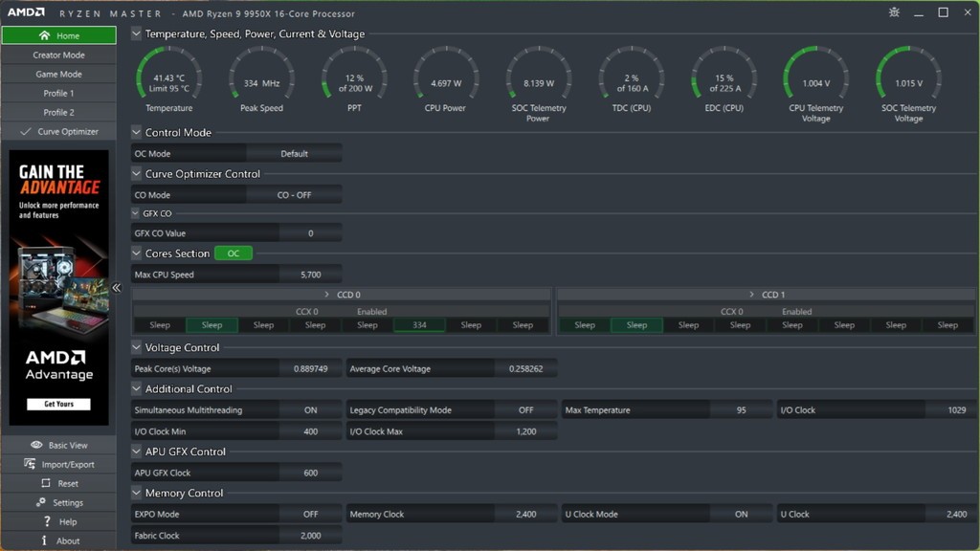
Task: Collapse the Voltage Control section
Action: coord(137,348)
